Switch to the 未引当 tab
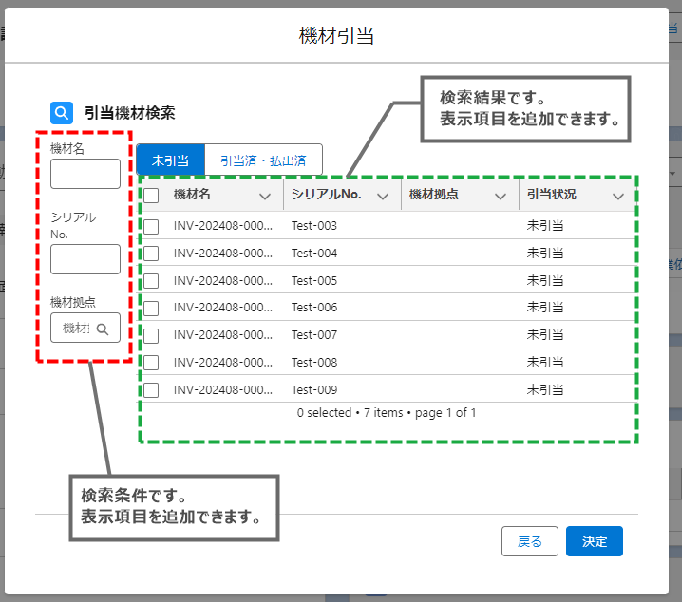The width and height of the screenshot is (700, 602). coord(170,160)
